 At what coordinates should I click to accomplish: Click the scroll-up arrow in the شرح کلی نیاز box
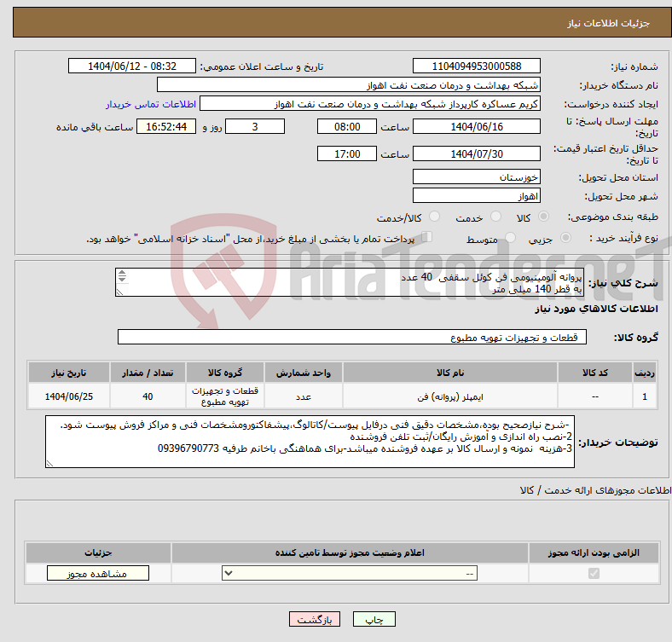121,274
